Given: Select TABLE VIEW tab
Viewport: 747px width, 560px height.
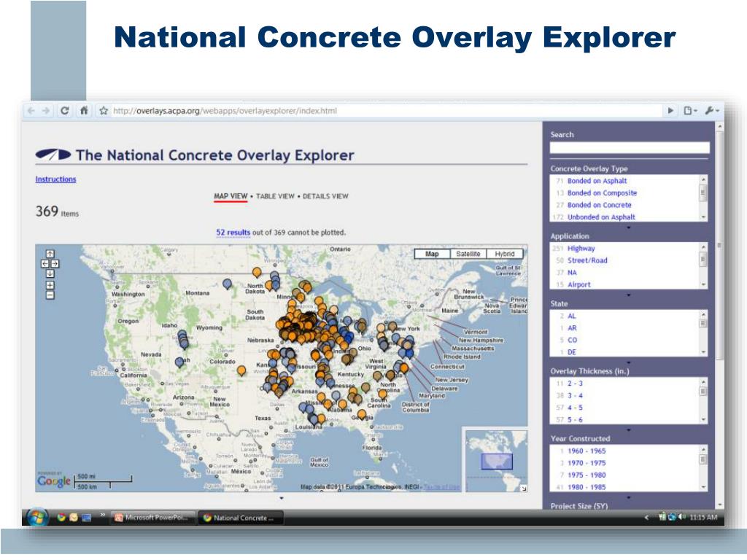Looking at the screenshot, I should click(x=275, y=196).
